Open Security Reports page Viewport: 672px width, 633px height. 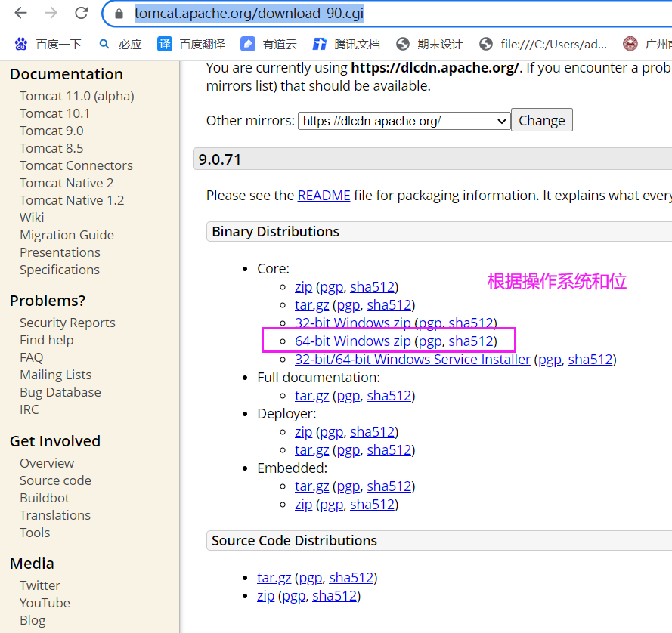tap(68, 323)
